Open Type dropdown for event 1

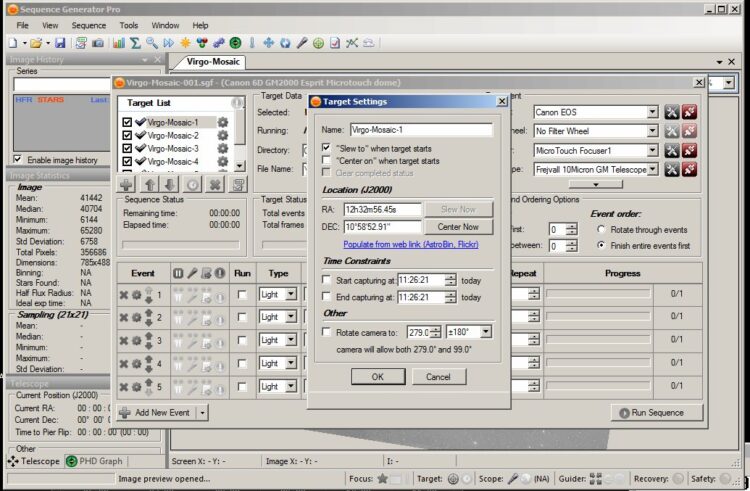pos(291,294)
